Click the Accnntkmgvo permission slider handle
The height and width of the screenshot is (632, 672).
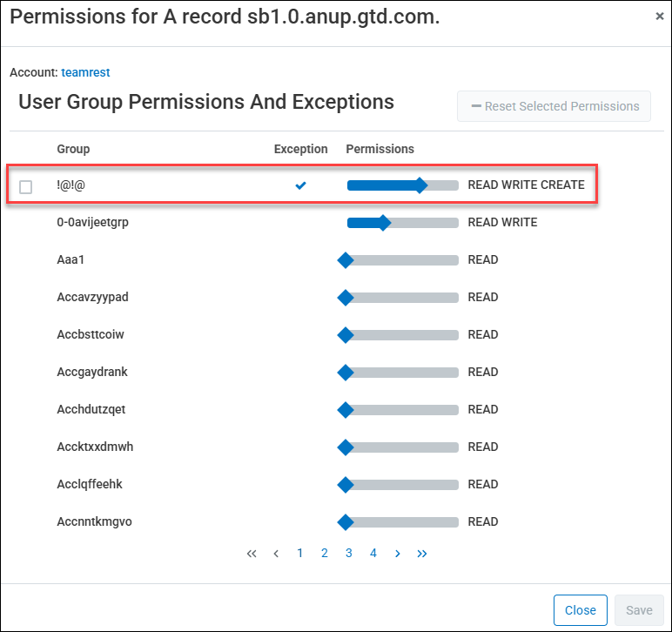346,522
